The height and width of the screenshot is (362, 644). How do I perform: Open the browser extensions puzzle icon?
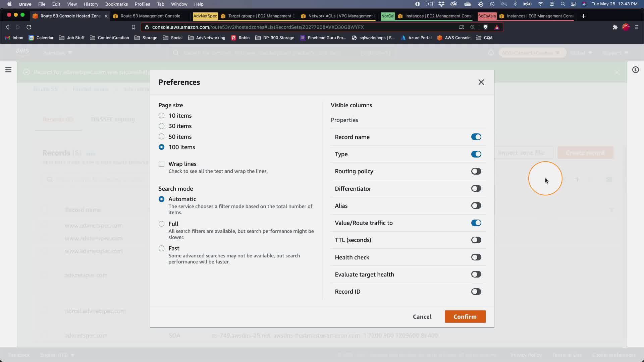coord(615,27)
